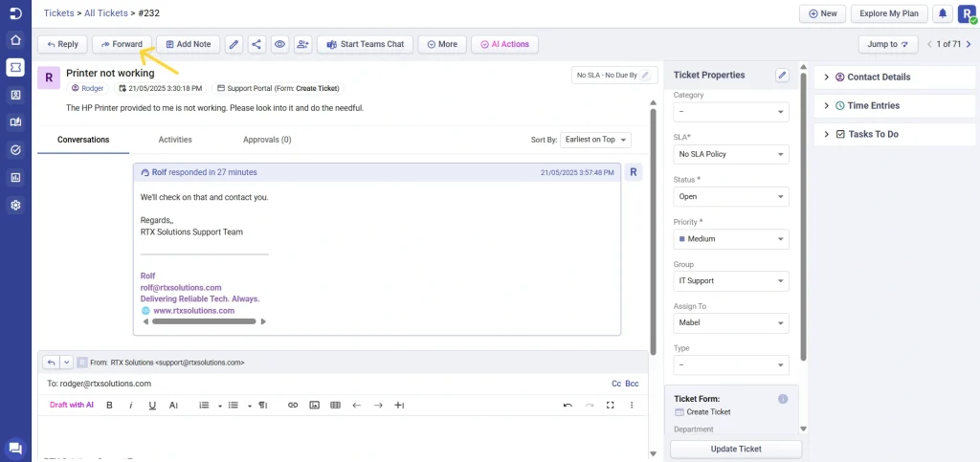The image size is (980, 462).
Task: Open the Group dropdown showing IT Support
Action: (x=730, y=281)
